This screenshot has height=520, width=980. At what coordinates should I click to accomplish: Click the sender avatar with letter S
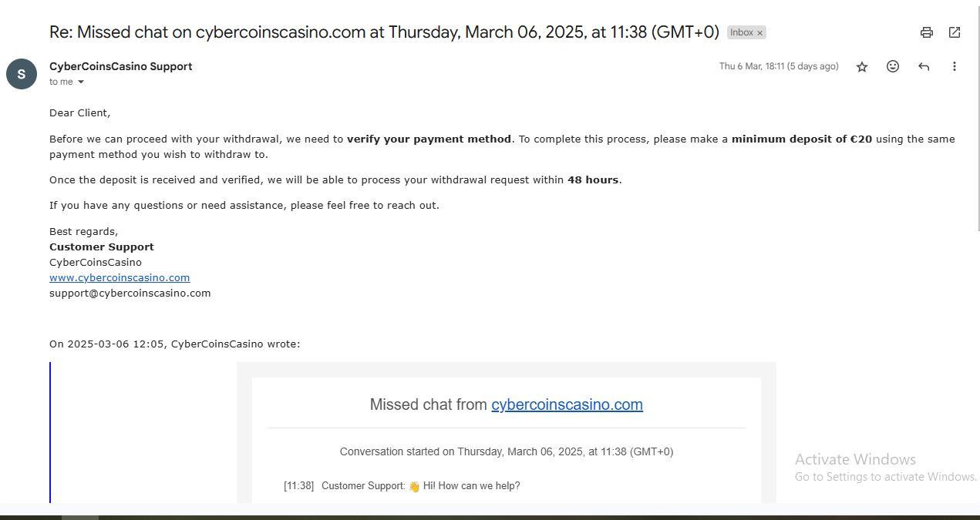22,74
